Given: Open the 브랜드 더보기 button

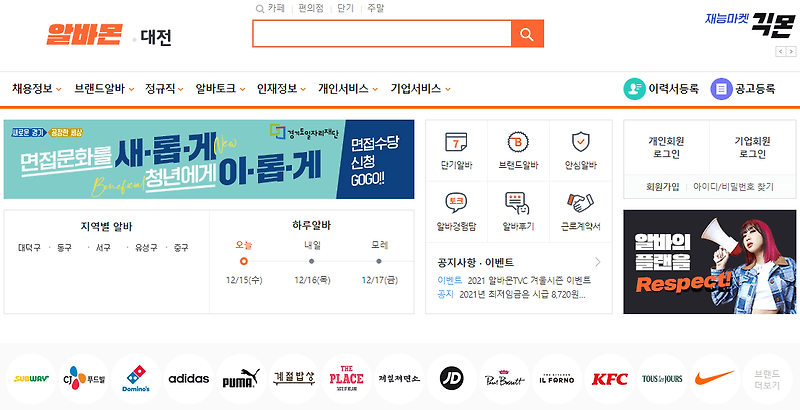Looking at the screenshot, I should [767, 379].
